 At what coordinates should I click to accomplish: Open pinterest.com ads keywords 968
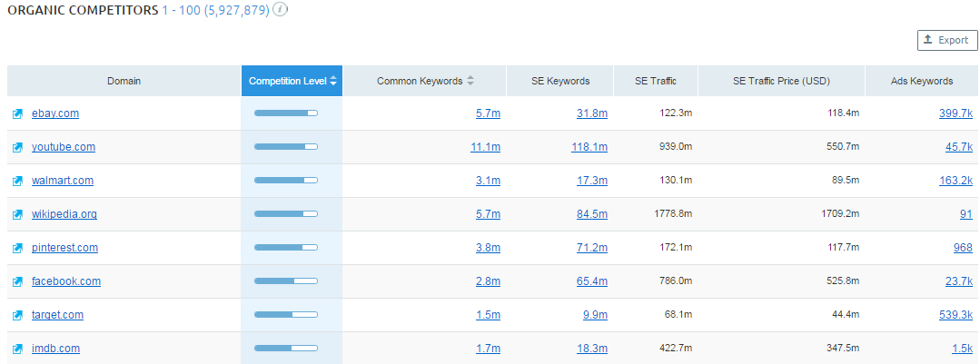click(964, 248)
